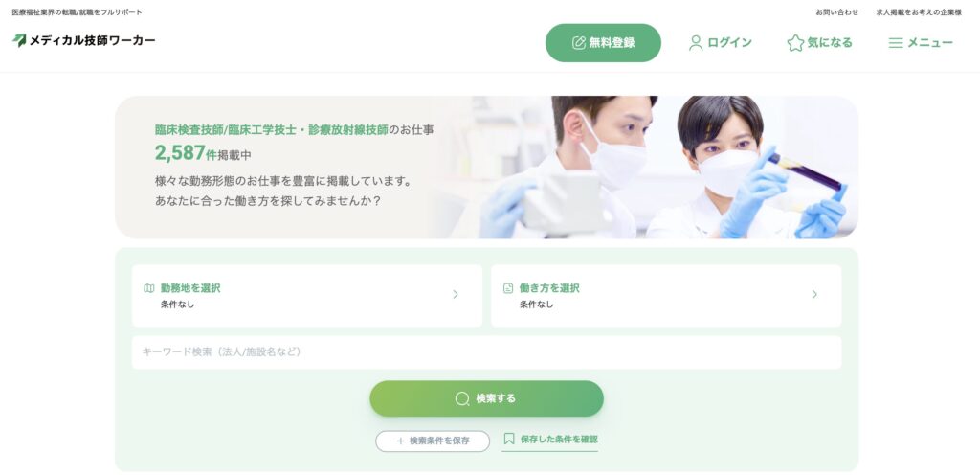Click the document icon beside 働き方を選択

[x=508, y=288]
